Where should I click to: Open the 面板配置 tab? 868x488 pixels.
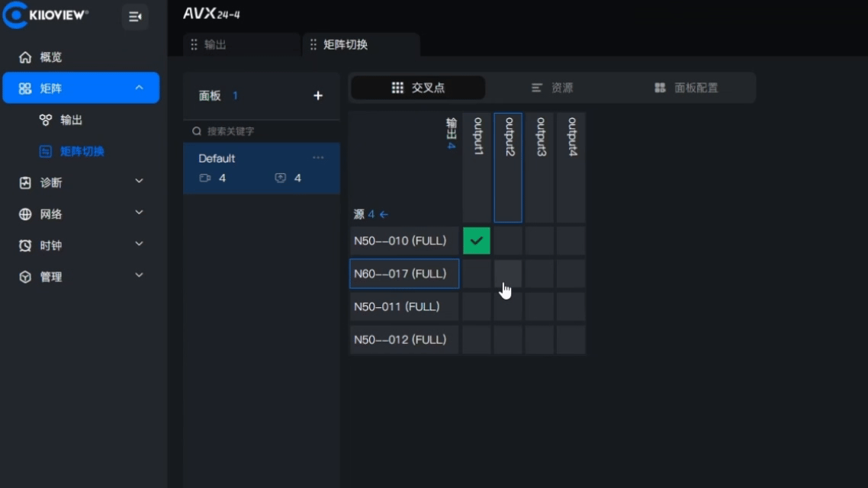pyautogui.click(x=686, y=88)
